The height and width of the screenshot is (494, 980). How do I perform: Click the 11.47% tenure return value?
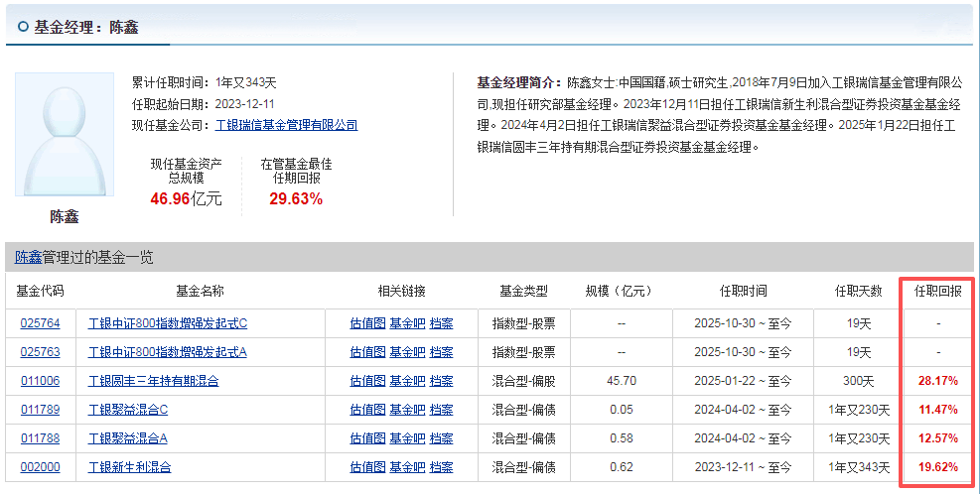coord(937,410)
